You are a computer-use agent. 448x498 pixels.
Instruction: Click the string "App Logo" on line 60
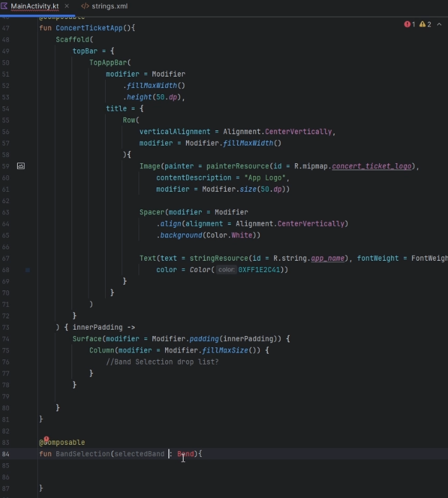pos(264,178)
